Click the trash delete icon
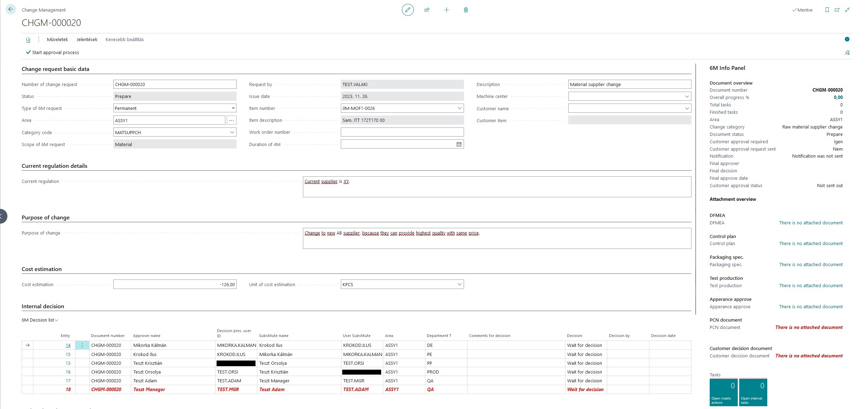 (466, 10)
